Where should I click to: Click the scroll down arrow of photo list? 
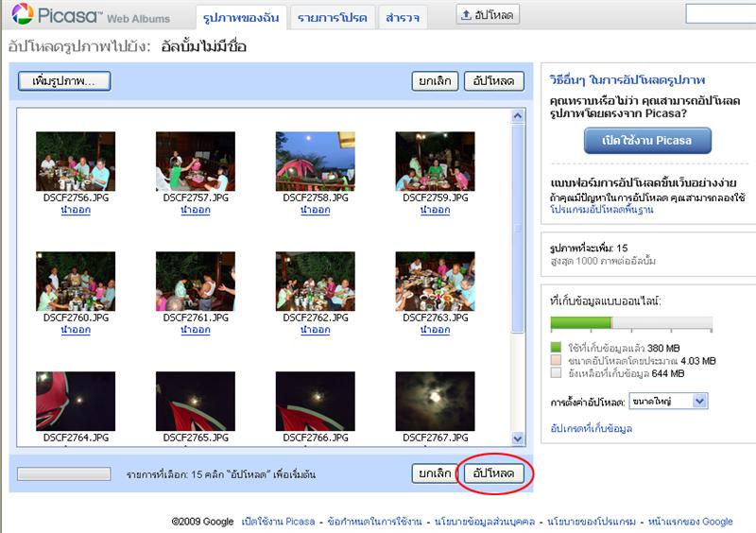[x=517, y=438]
